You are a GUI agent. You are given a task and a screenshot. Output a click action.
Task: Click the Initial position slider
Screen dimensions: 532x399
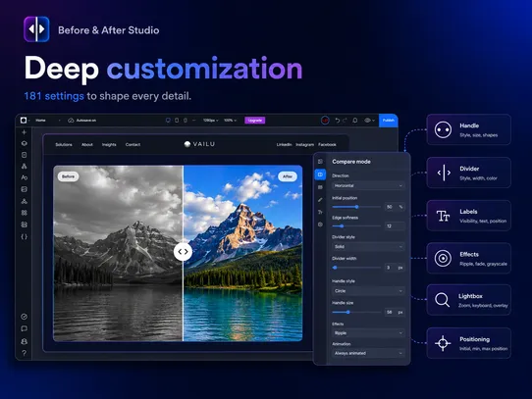coord(356,207)
